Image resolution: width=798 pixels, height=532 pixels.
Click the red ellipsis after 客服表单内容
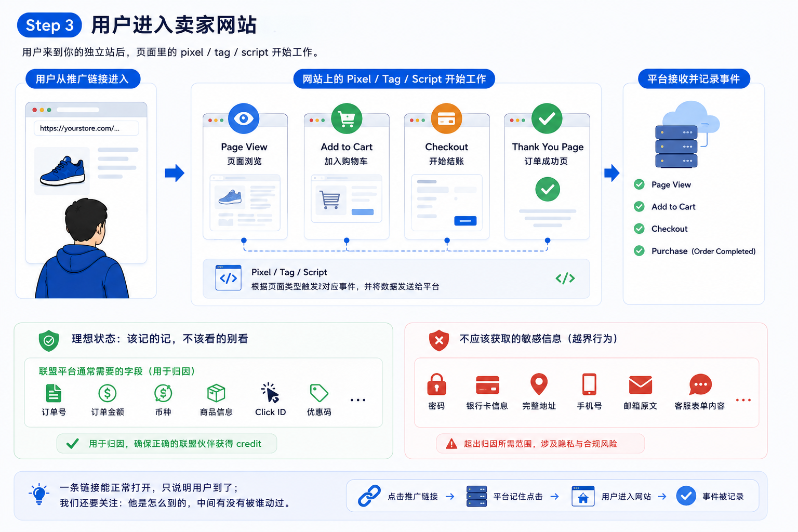743,400
